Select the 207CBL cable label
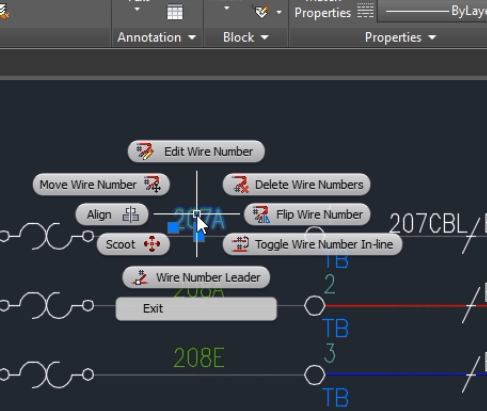The height and width of the screenshot is (411, 487). tap(428, 223)
